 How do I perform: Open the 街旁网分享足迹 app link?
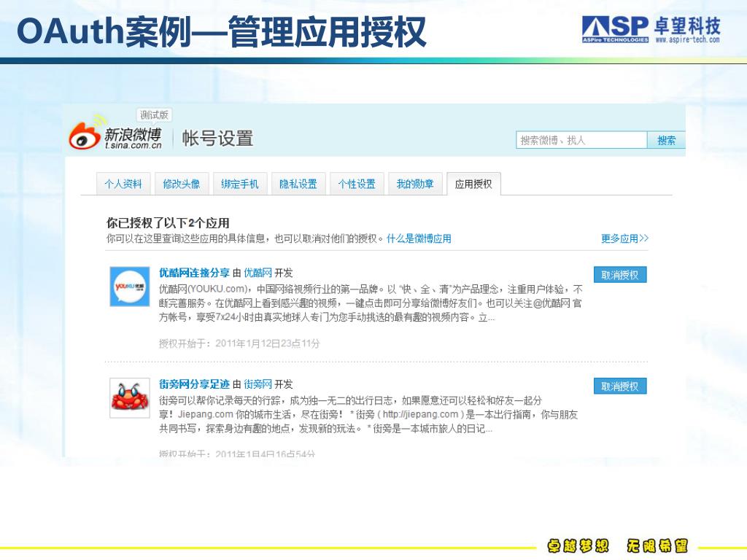tap(194, 384)
